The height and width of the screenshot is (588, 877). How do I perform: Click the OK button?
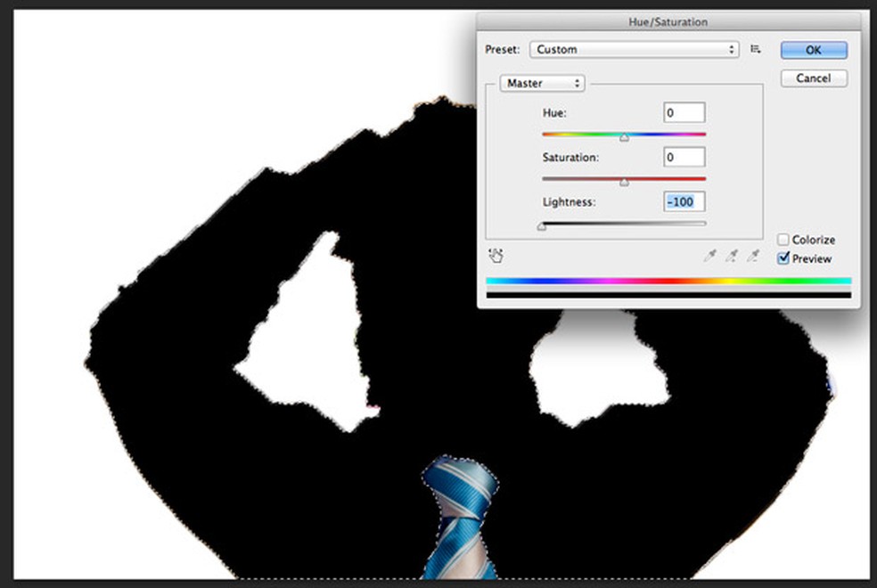click(x=814, y=50)
